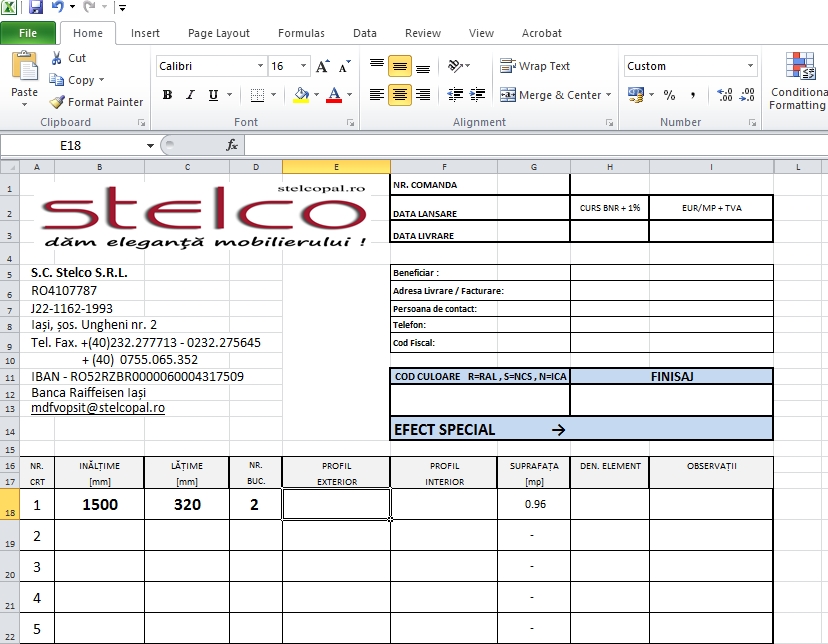Expand the Number Format dropdown
Viewport: 828px width, 644px height.
[750, 66]
